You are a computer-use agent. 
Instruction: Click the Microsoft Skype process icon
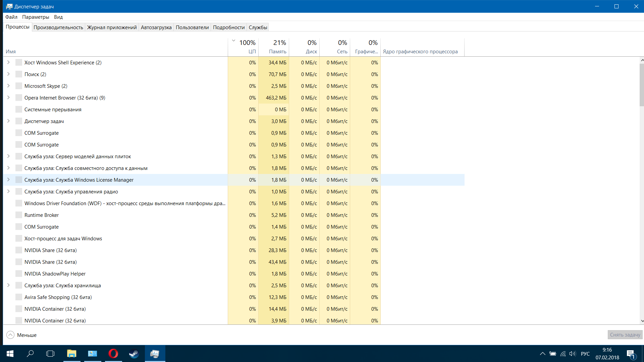click(x=19, y=86)
